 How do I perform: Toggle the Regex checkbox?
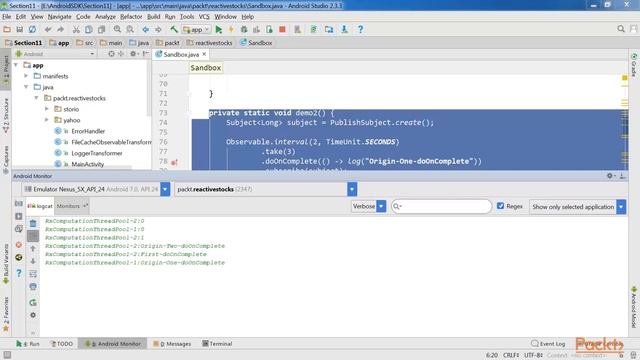[500, 206]
